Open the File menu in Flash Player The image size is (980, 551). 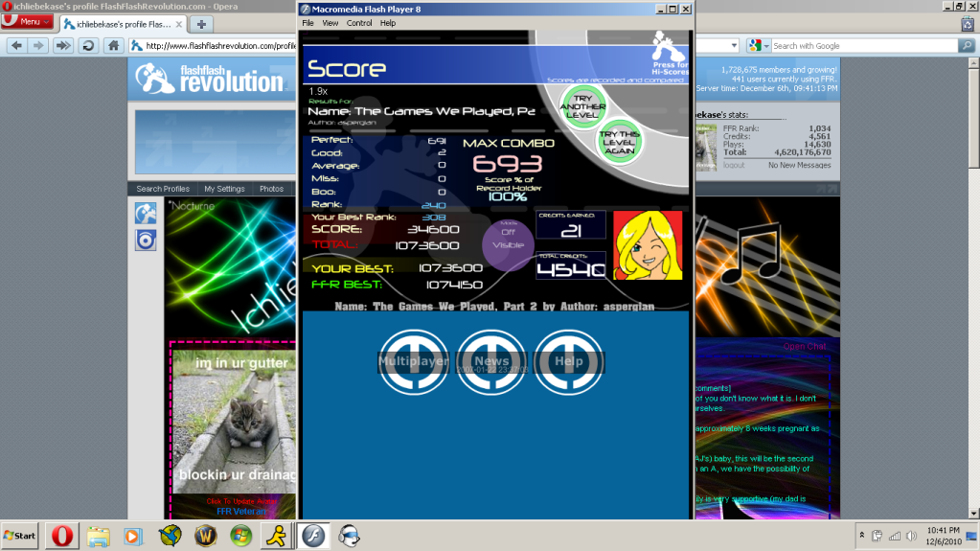[x=308, y=23]
